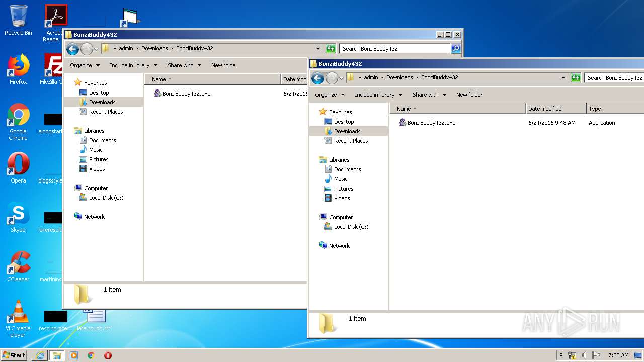The width and height of the screenshot is (644, 362).
Task: Select Recent Places in front window
Action: point(351,141)
